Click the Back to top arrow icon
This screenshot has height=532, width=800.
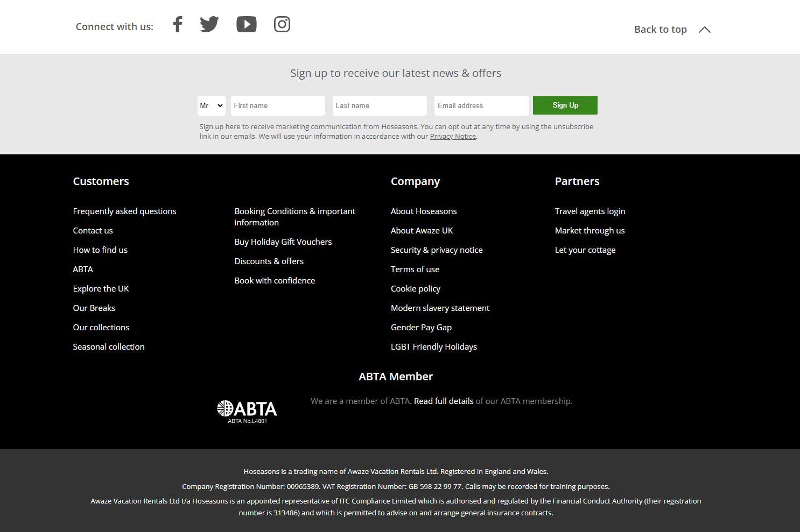[705, 30]
